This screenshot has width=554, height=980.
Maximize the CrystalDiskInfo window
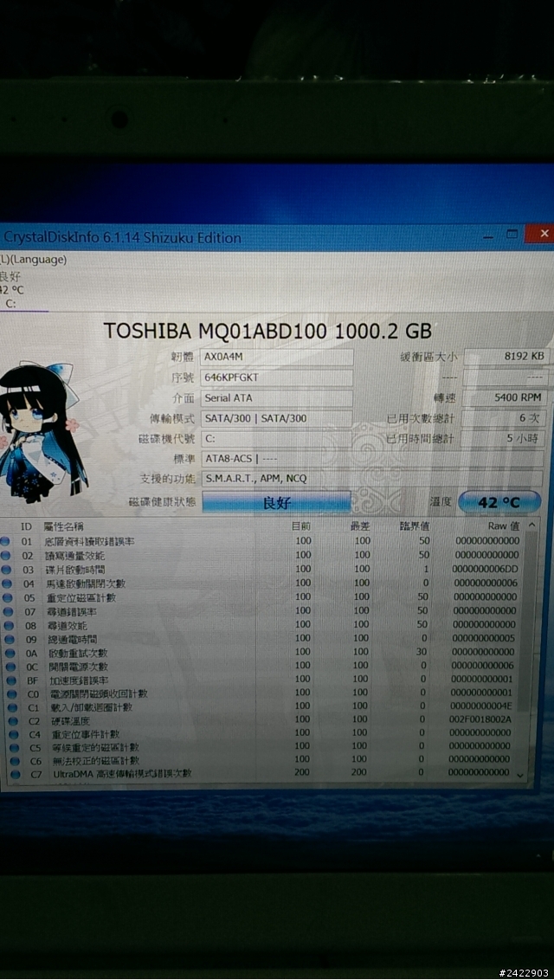(512, 235)
